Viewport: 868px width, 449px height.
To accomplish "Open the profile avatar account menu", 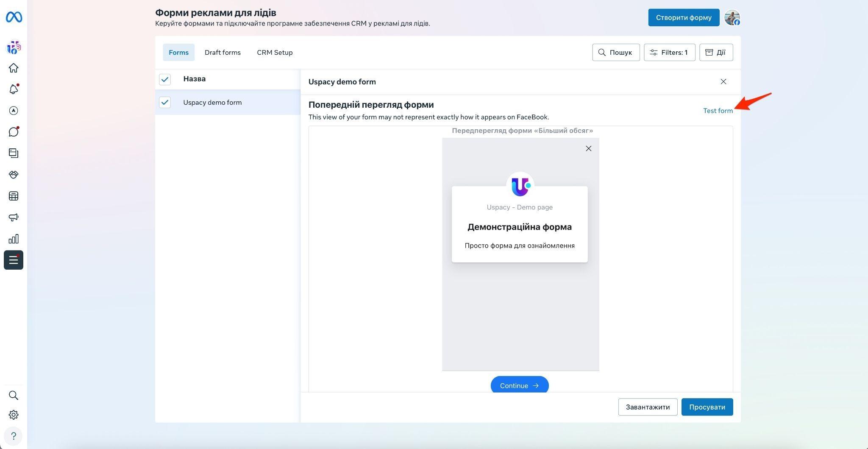I will [732, 17].
